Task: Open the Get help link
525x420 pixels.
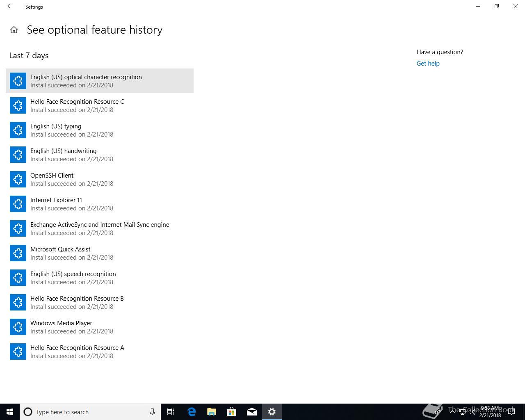Action: pos(428,64)
